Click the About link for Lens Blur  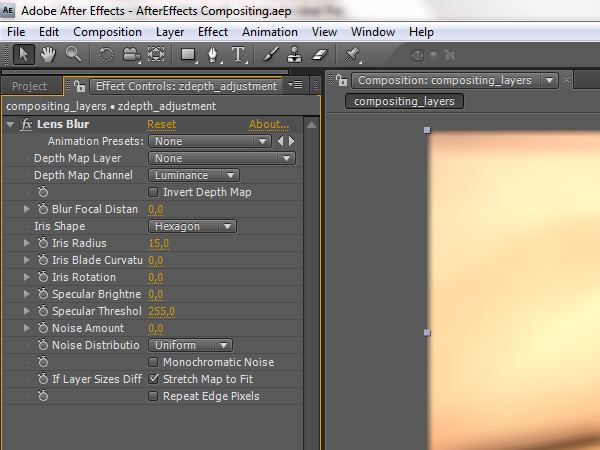(x=269, y=125)
